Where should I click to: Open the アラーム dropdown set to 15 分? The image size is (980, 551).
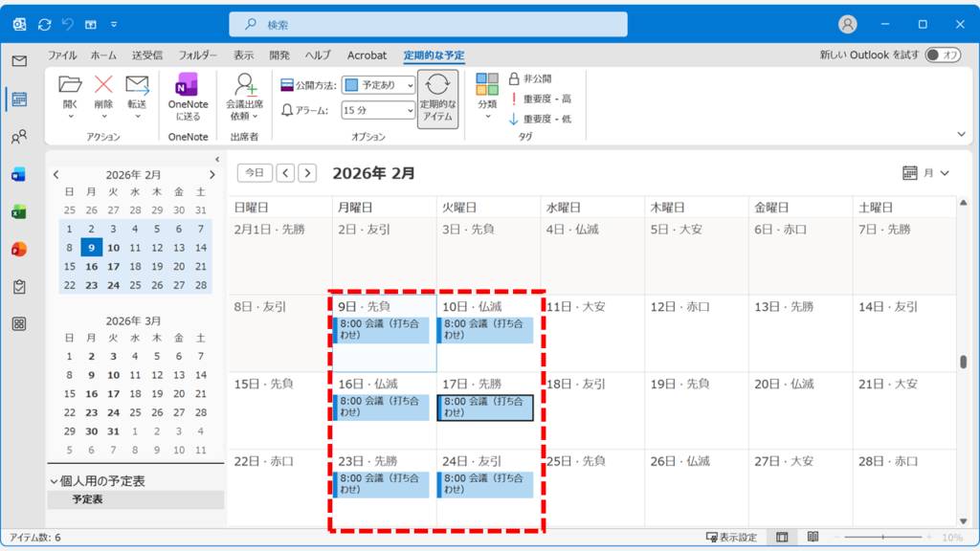tap(379, 109)
